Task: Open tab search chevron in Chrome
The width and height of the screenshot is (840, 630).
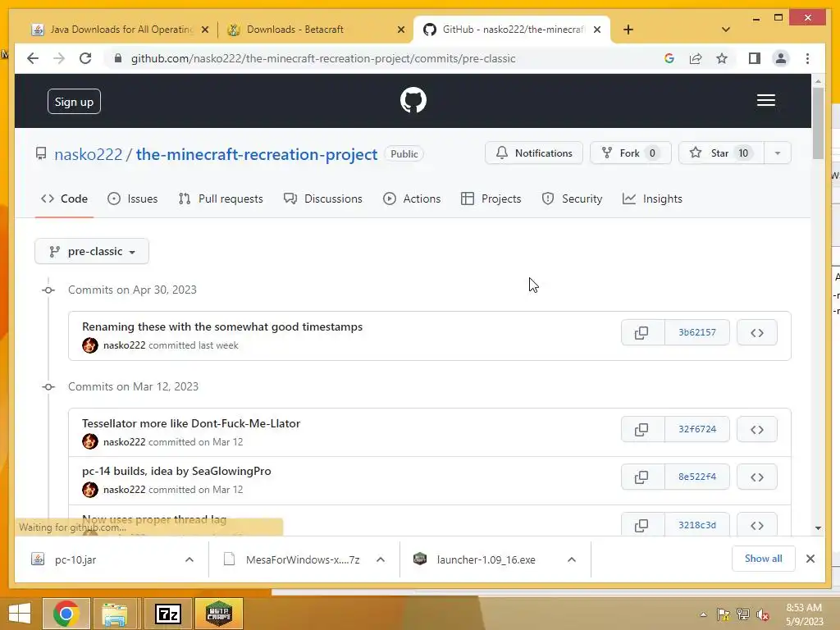Action: pos(725,30)
